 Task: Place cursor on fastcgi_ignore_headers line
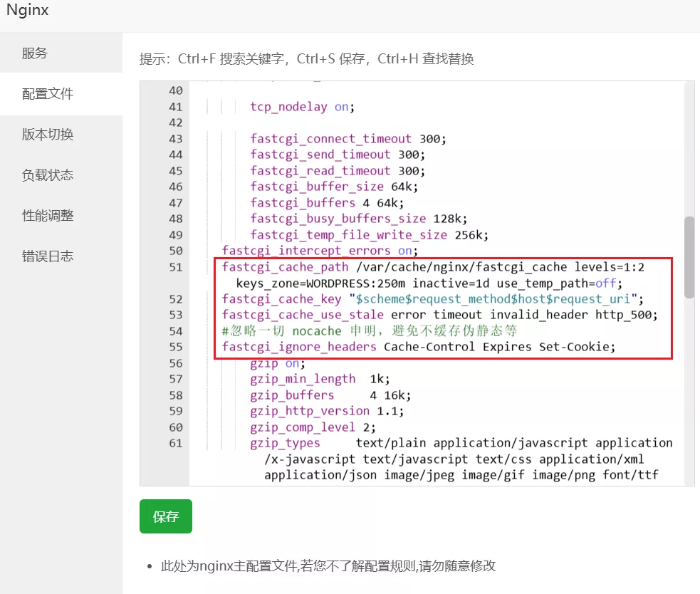299,347
